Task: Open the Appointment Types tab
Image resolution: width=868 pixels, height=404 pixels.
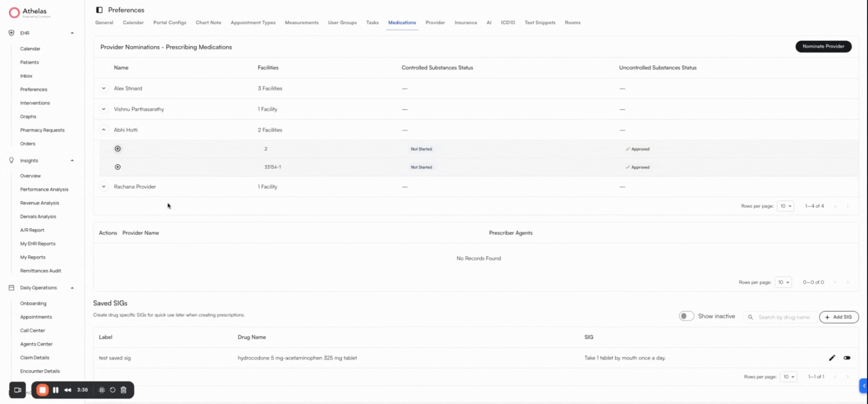Action: coord(253,23)
